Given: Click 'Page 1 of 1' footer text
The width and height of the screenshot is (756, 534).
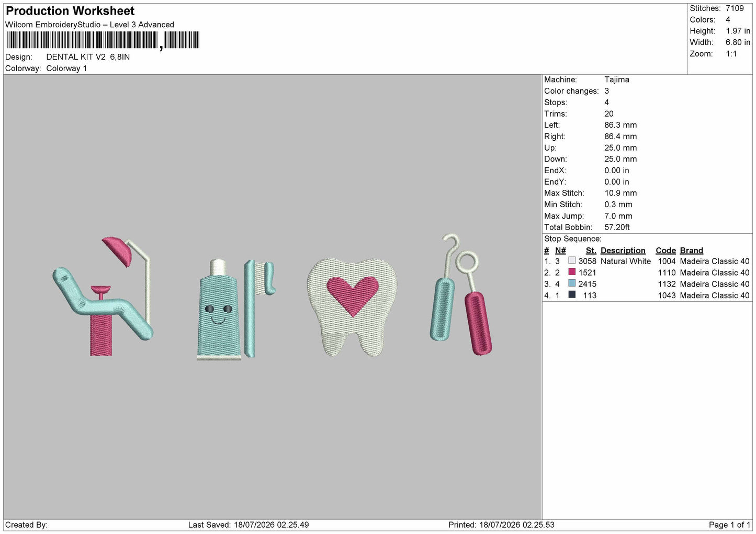Looking at the screenshot, I should (x=730, y=525).
